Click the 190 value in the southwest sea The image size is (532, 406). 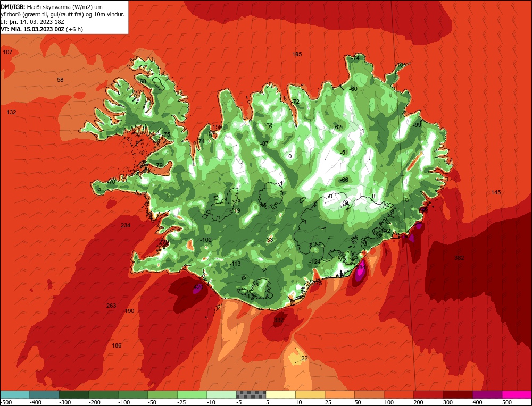(129, 311)
